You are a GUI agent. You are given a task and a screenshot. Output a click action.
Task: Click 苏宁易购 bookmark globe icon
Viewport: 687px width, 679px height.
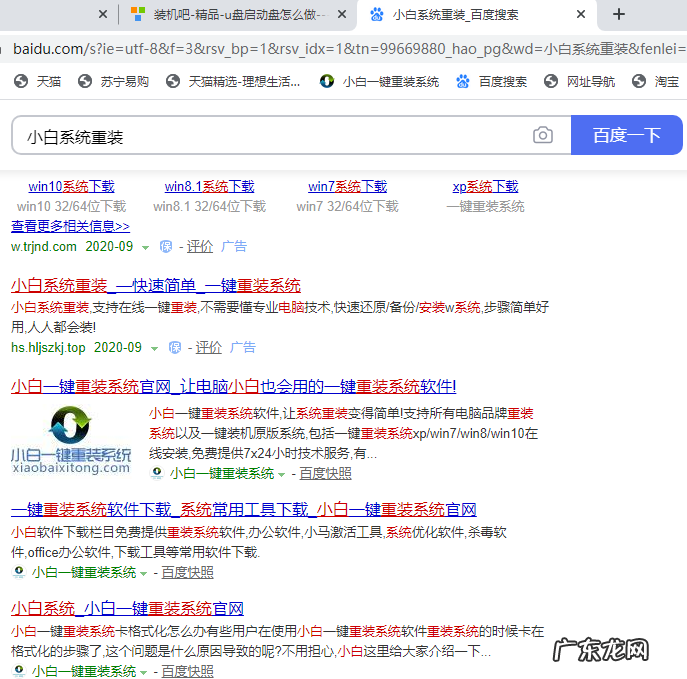point(85,81)
